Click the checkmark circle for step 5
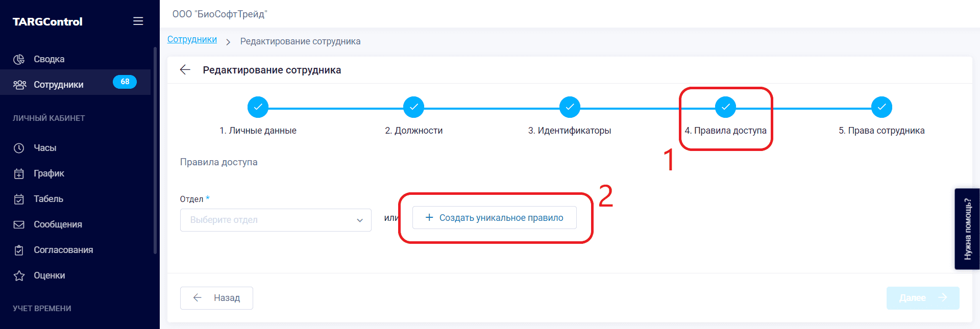This screenshot has width=980, height=329. (881, 107)
